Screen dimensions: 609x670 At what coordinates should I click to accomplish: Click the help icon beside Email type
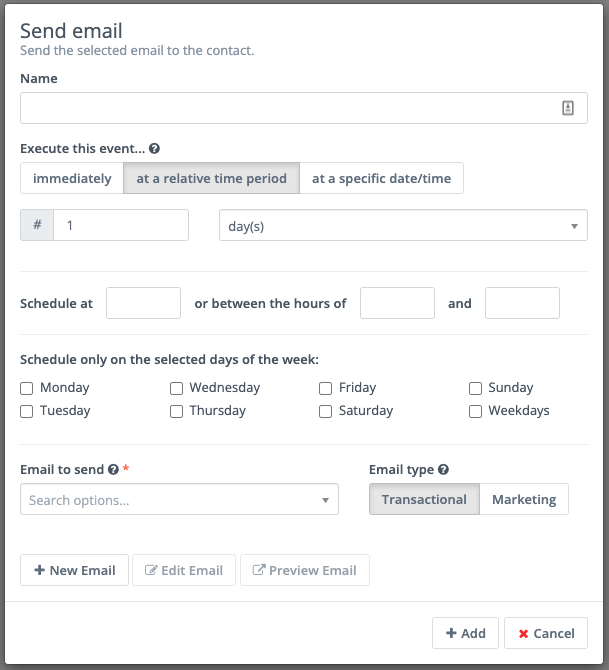pyautogui.click(x=443, y=469)
